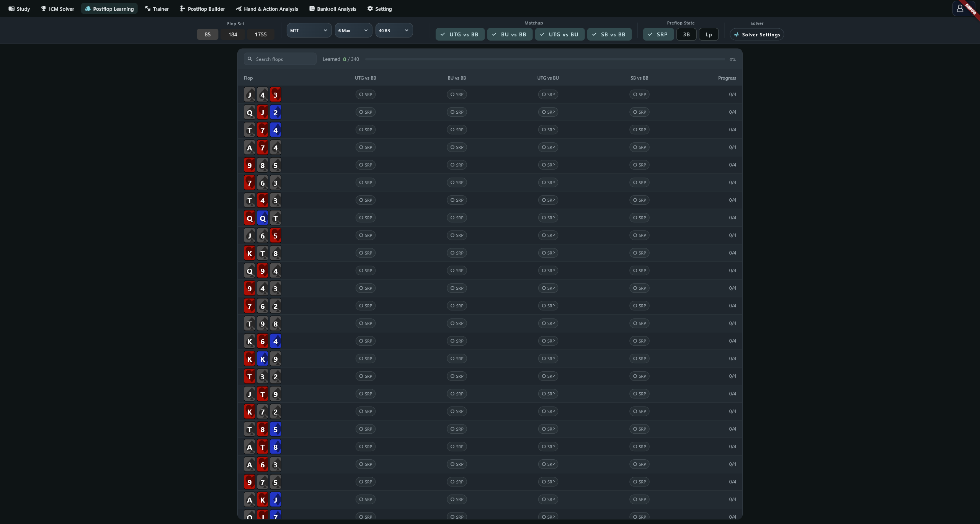Toggle the UTG vs BB matchup filter
Image resolution: width=980 pixels, height=524 pixels.
click(460, 34)
